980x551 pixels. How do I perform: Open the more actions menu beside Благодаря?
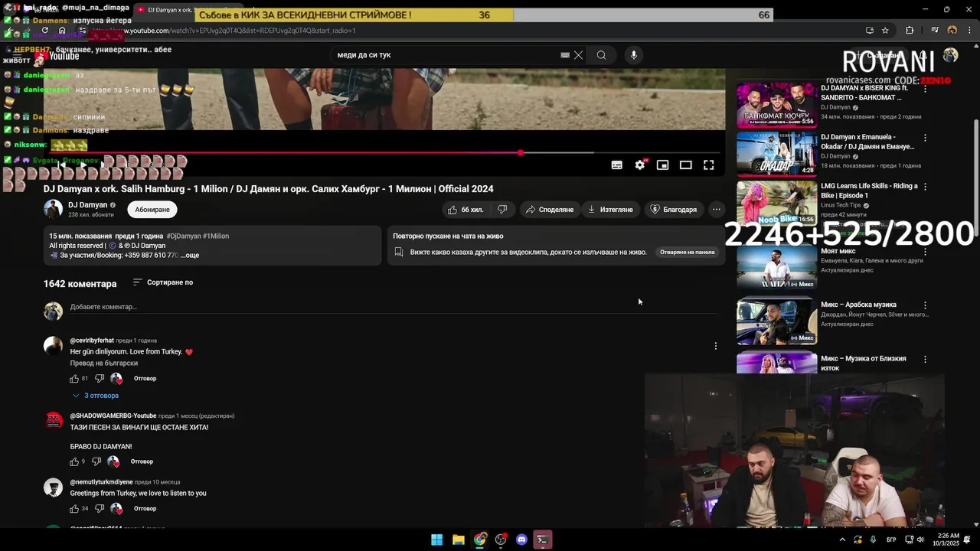click(716, 210)
